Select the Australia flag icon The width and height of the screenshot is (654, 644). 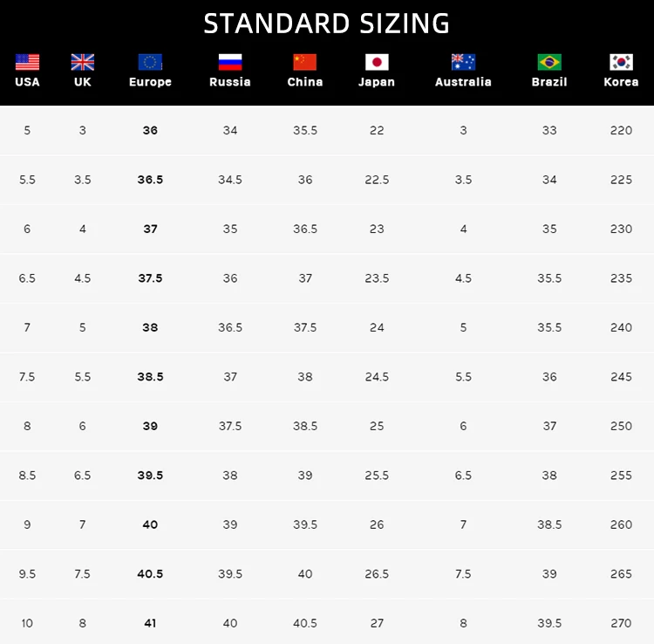(x=463, y=62)
